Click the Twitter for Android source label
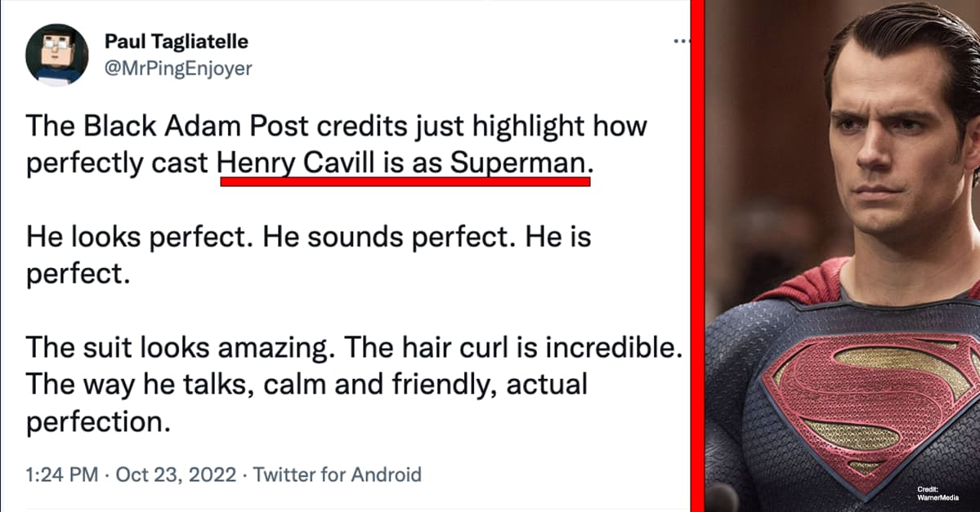Viewport: 980px width, 512px height. coord(338,474)
